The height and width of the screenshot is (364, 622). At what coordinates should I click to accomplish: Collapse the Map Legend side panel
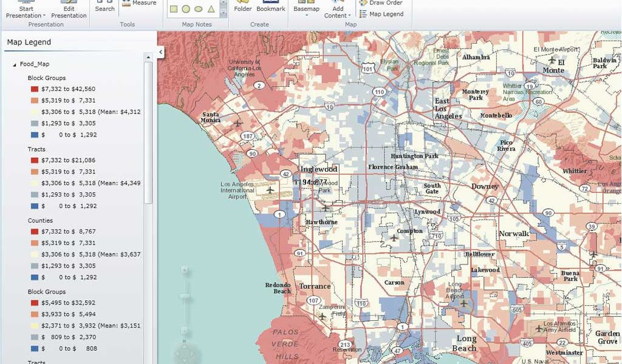(160, 52)
